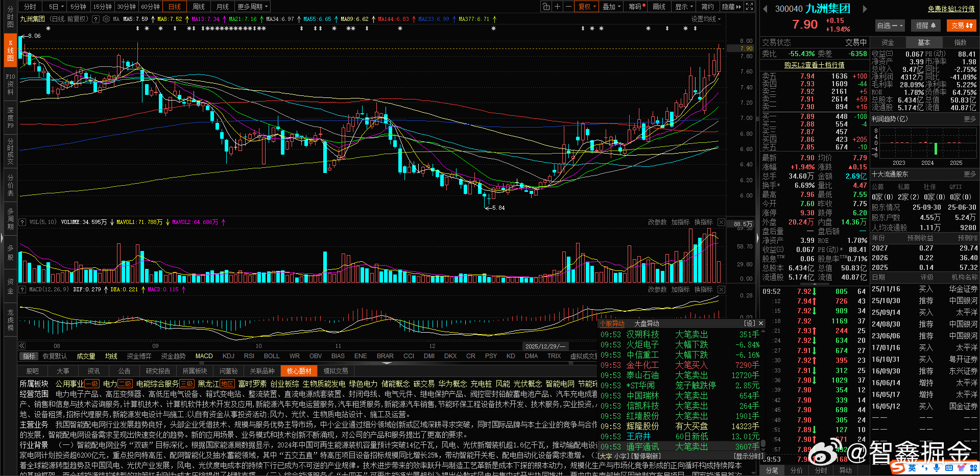Image resolution: width=980 pixels, height=476 pixels.
Task: Toggle the 筹码 chip distribution display
Action: (x=635, y=6)
